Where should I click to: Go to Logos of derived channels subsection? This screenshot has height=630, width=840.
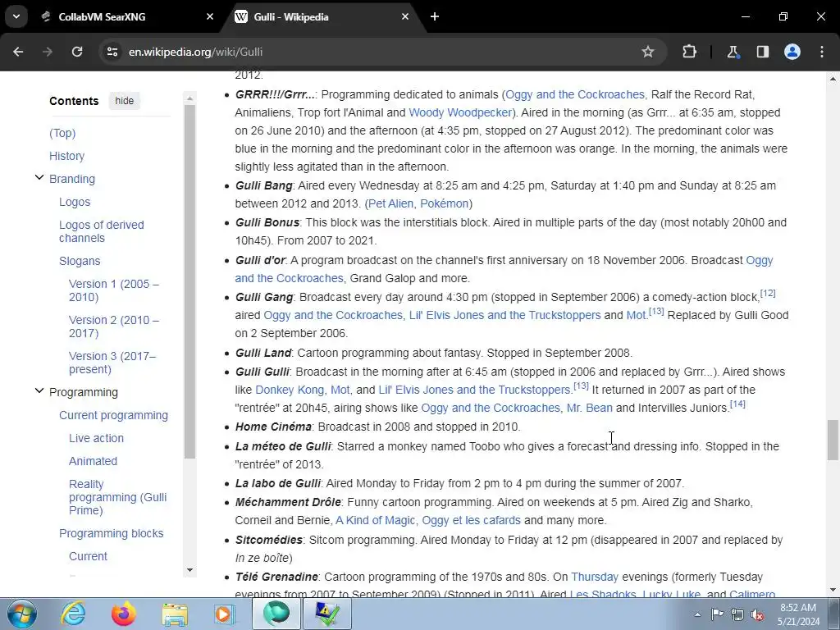101,231
